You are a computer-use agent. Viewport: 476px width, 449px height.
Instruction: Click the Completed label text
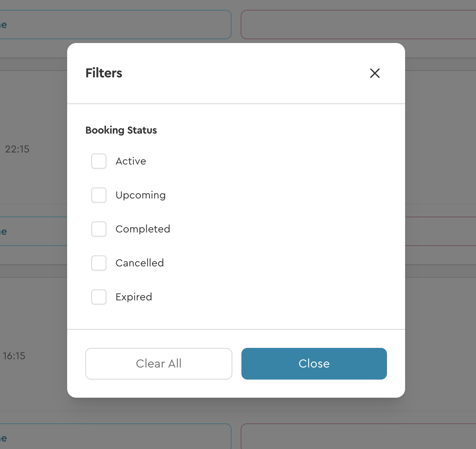(x=143, y=229)
